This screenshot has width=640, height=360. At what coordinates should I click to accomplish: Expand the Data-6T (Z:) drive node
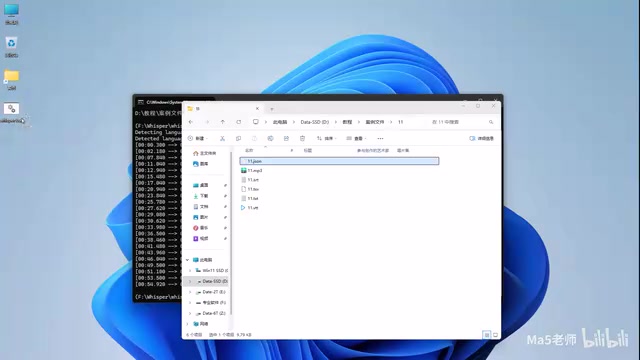[x=190, y=313]
